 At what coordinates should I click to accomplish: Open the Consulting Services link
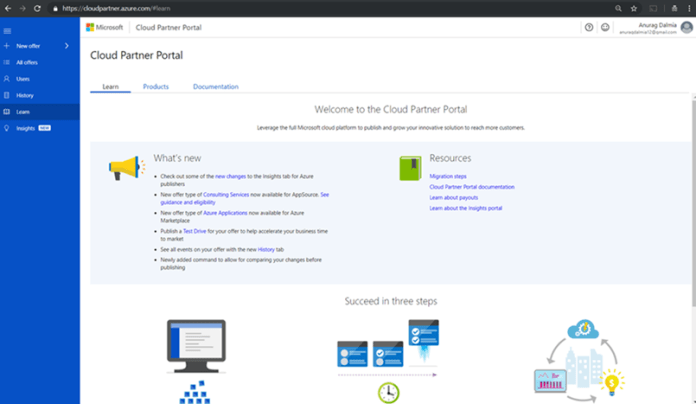point(226,194)
